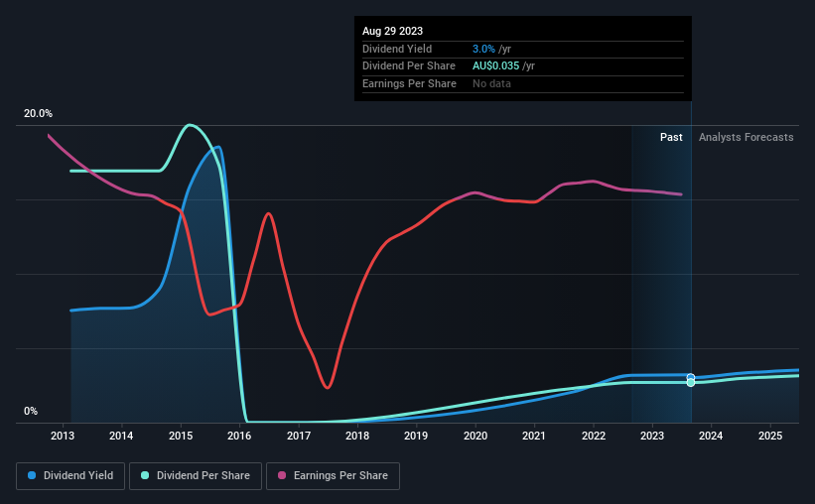Click the blue Dividend Yield legend dot
Viewport: 815px width, 504px height.
pyautogui.click(x=32, y=475)
